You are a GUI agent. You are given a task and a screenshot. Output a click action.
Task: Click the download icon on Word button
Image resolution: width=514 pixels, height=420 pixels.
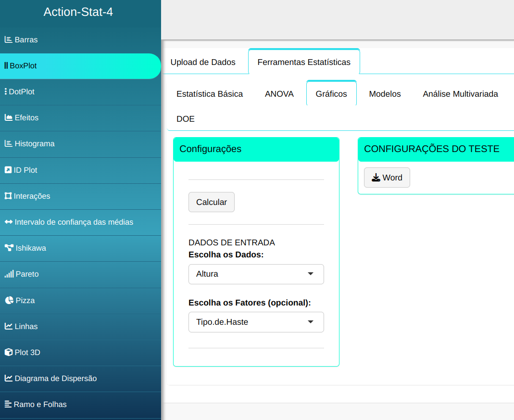pyautogui.click(x=376, y=178)
